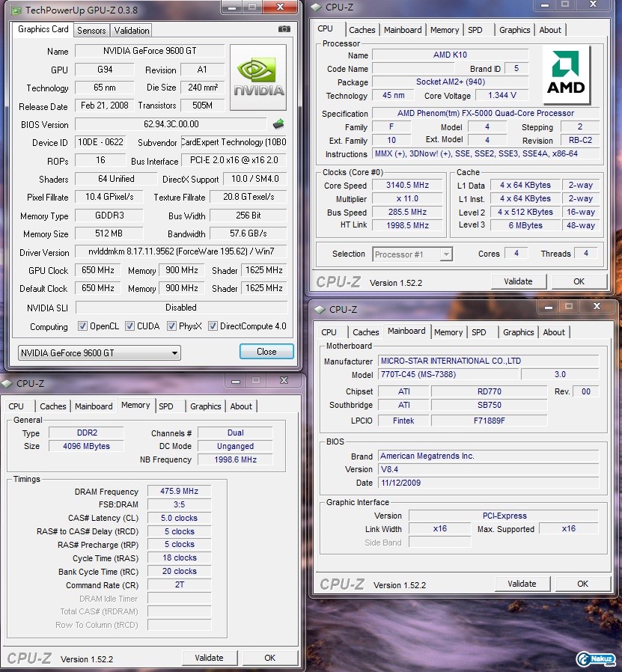Click the NVIDIA logo in GPU-Z
622x672 pixels.
coord(258,78)
